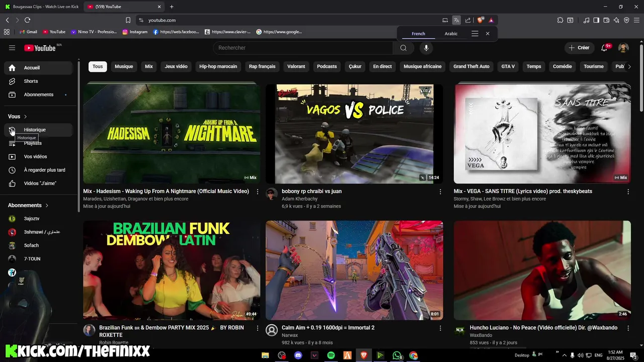This screenshot has height=362, width=644.
Task: Toggle the browser sidebar panel icon
Action: click(x=596, y=20)
